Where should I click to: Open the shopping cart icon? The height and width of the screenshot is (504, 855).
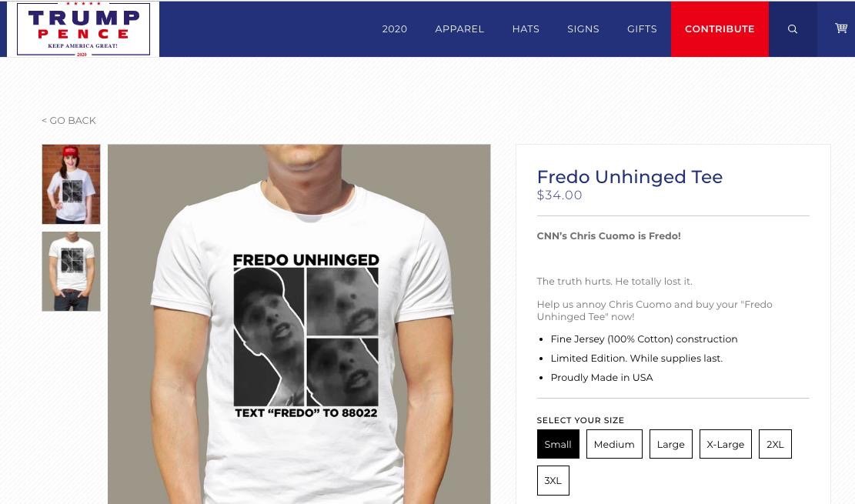click(x=841, y=28)
